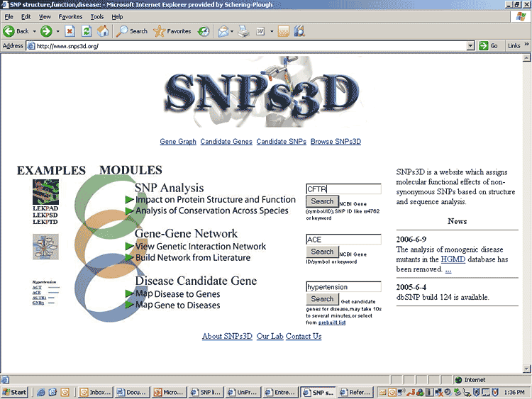The image size is (532, 399).
Task: Open the Contact Us link
Action: pos(304,337)
